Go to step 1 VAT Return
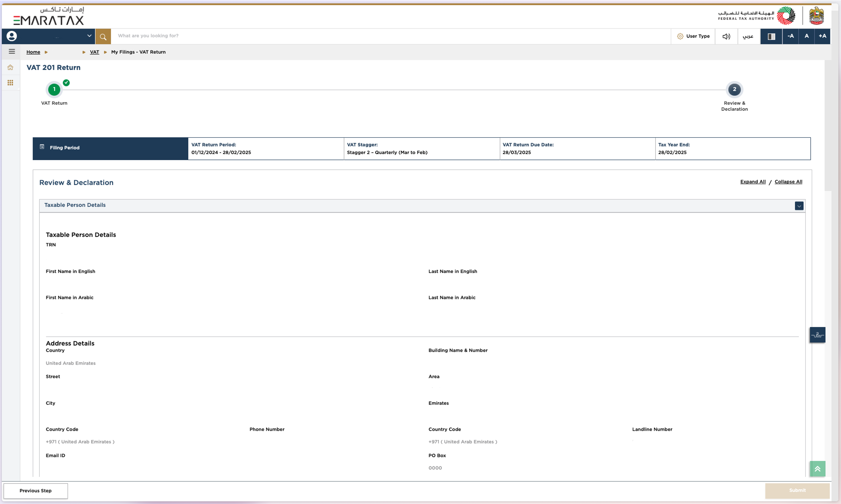This screenshot has height=504, width=841. 54,90
